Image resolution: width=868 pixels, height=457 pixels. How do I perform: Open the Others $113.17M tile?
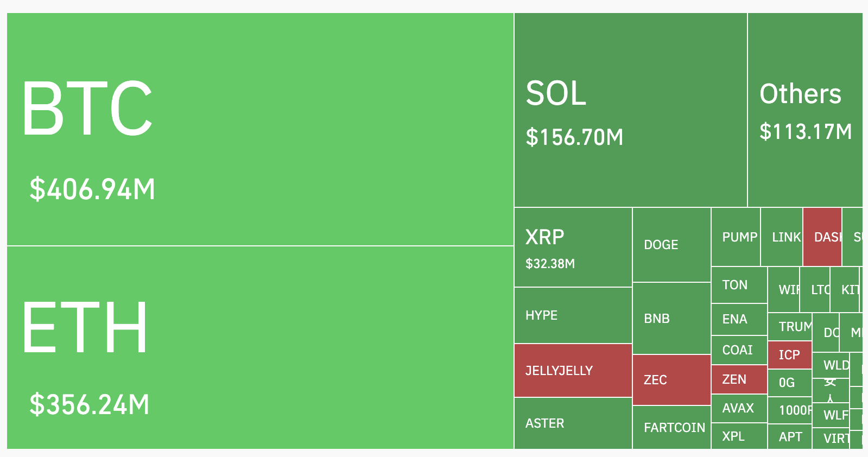[x=805, y=110]
